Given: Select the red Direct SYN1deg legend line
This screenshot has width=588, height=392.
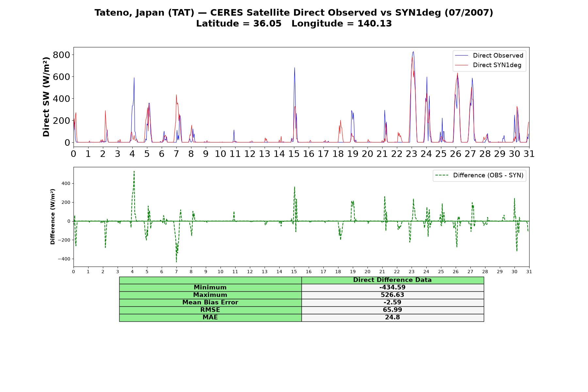Looking at the screenshot, I should coord(462,65).
